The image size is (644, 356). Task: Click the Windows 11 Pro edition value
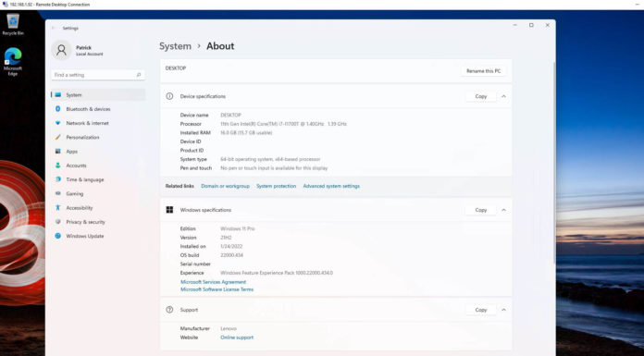(x=238, y=228)
